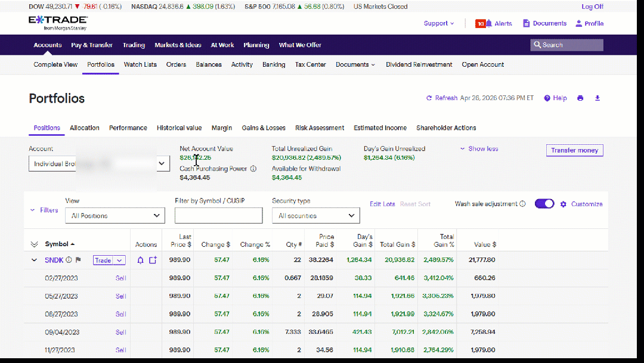644x363 pixels.
Task: Click Sell link for 02/27/2023 lot
Action: tap(120, 278)
